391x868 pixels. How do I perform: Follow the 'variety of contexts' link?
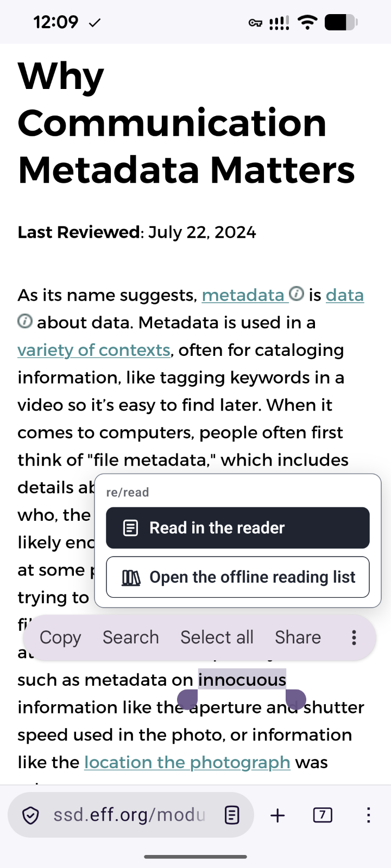point(94,350)
